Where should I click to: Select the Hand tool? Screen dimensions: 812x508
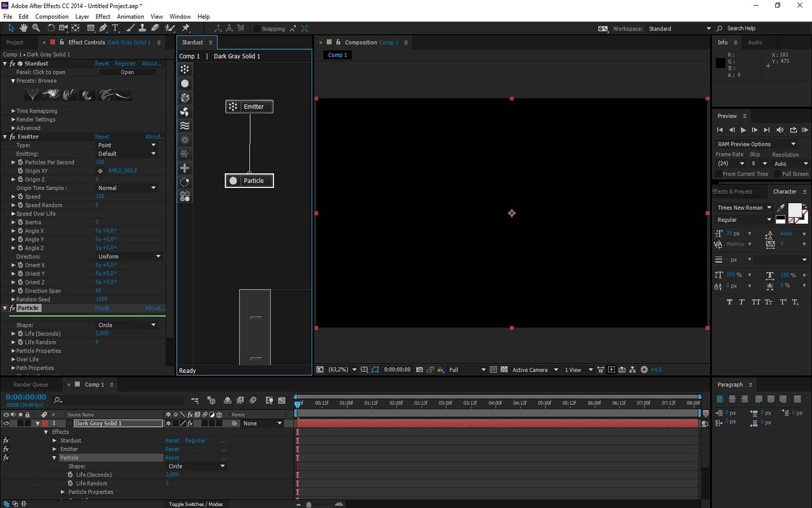coord(24,28)
